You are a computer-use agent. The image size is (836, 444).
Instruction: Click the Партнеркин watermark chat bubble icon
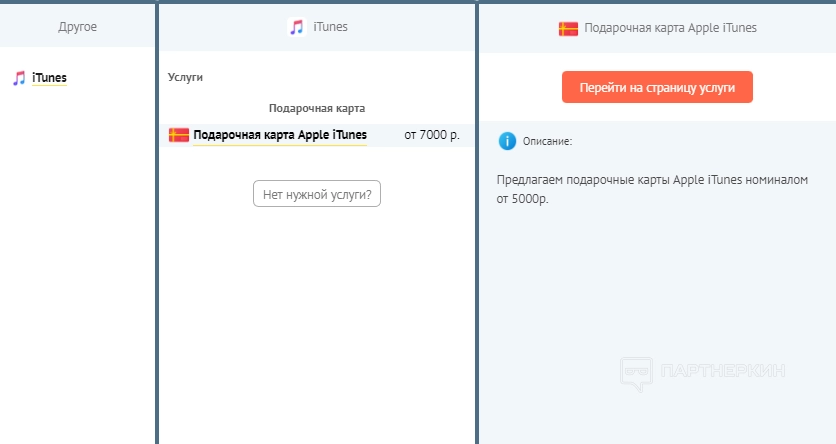(x=637, y=372)
